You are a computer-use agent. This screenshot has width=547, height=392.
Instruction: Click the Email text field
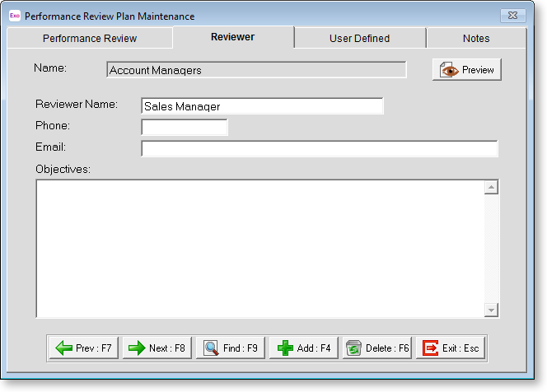320,148
